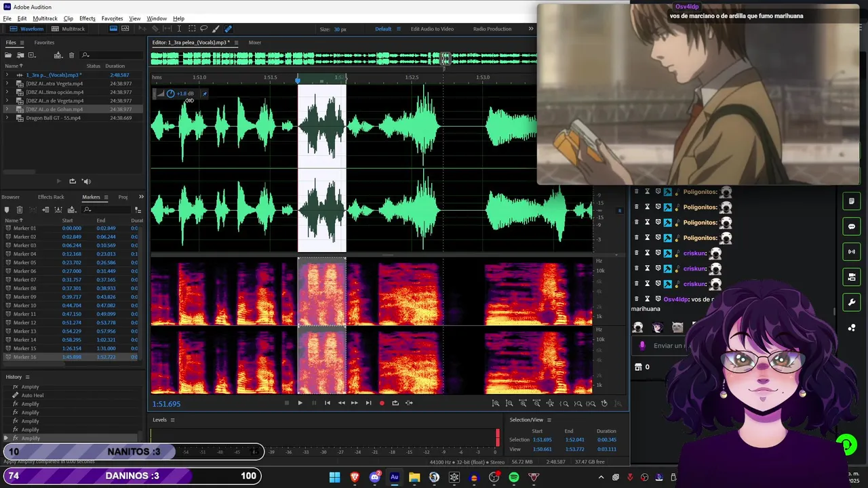Toggle Skip Selection in the transport
The width and height of the screenshot is (868, 488).
coord(409,403)
